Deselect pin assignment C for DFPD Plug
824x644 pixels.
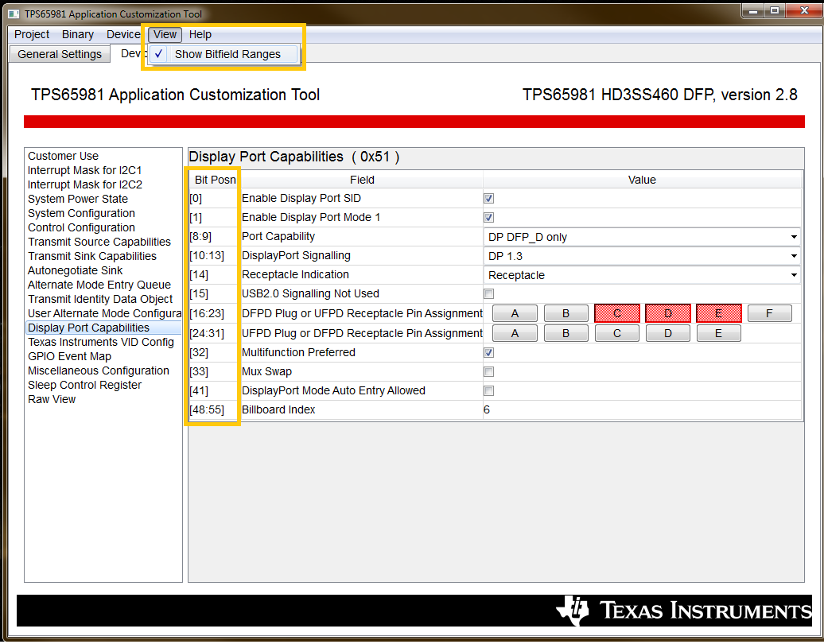pyautogui.click(x=616, y=313)
